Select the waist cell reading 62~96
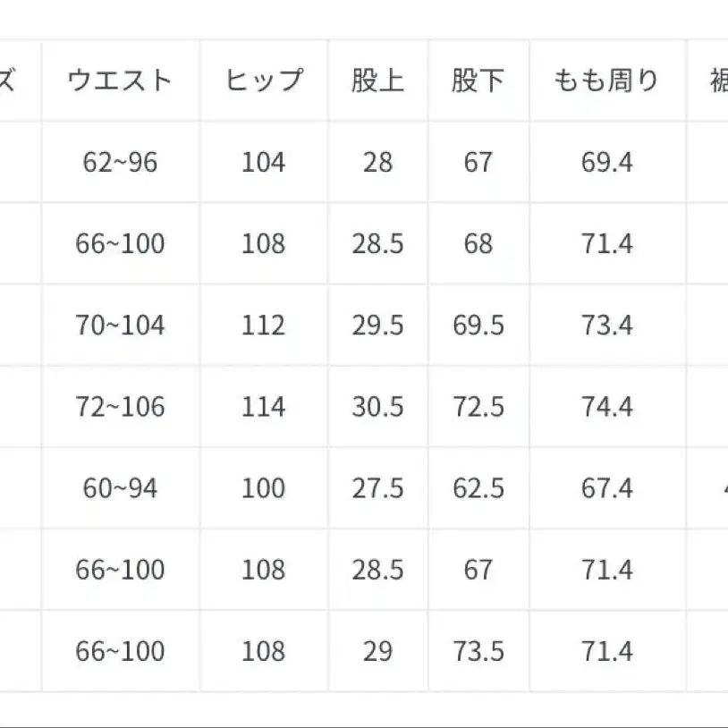Image resolution: width=728 pixels, height=728 pixels. point(120,162)
